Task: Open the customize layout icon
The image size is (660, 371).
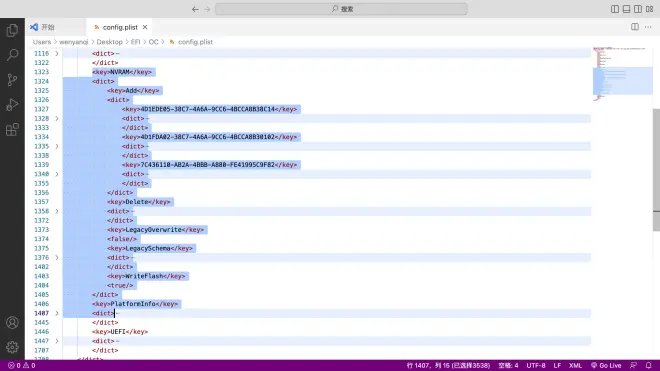Action: 649,9
